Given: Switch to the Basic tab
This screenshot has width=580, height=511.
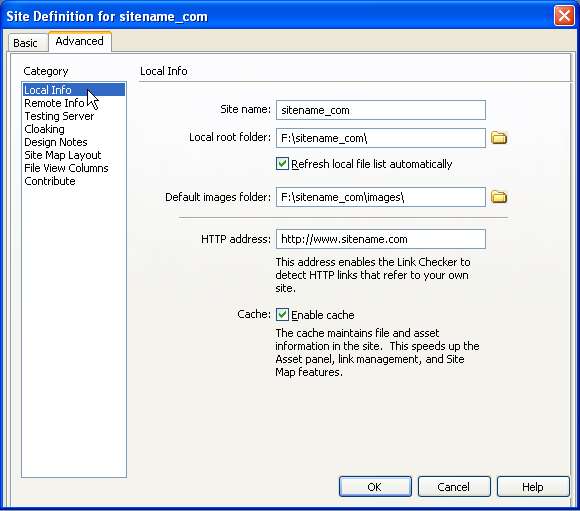Looking at the screenshot, I should pyautogui.click(x=25, y=43).
